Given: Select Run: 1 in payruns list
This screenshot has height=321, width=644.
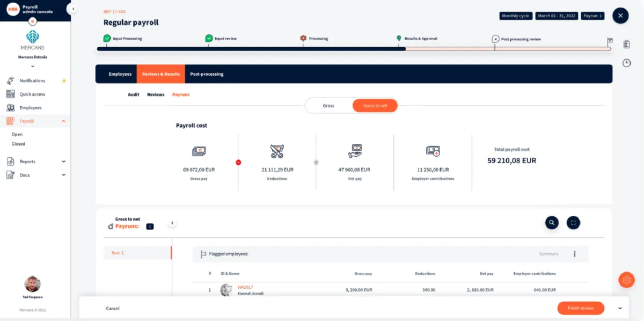Looking at the screenshot, I should pyautogui.click(x=138, y=252).
